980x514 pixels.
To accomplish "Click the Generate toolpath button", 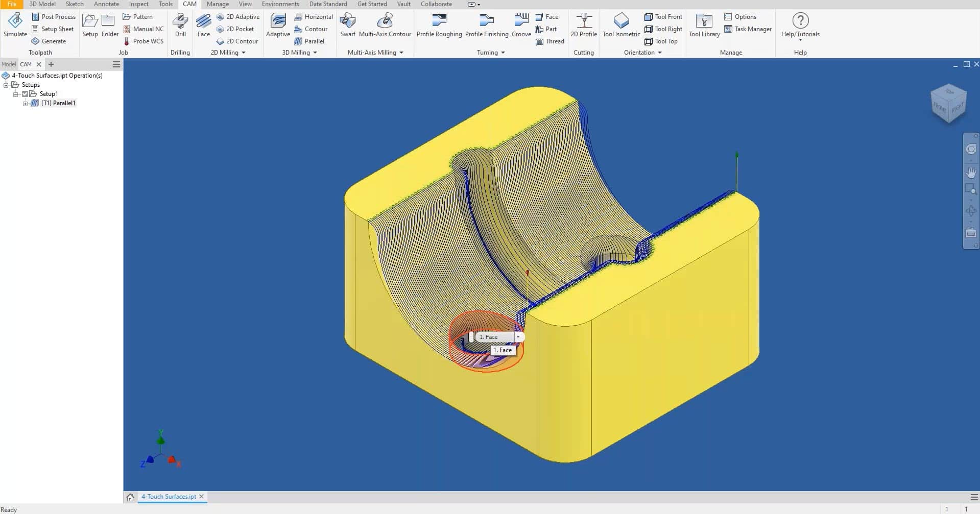I will tap(49, 41).
